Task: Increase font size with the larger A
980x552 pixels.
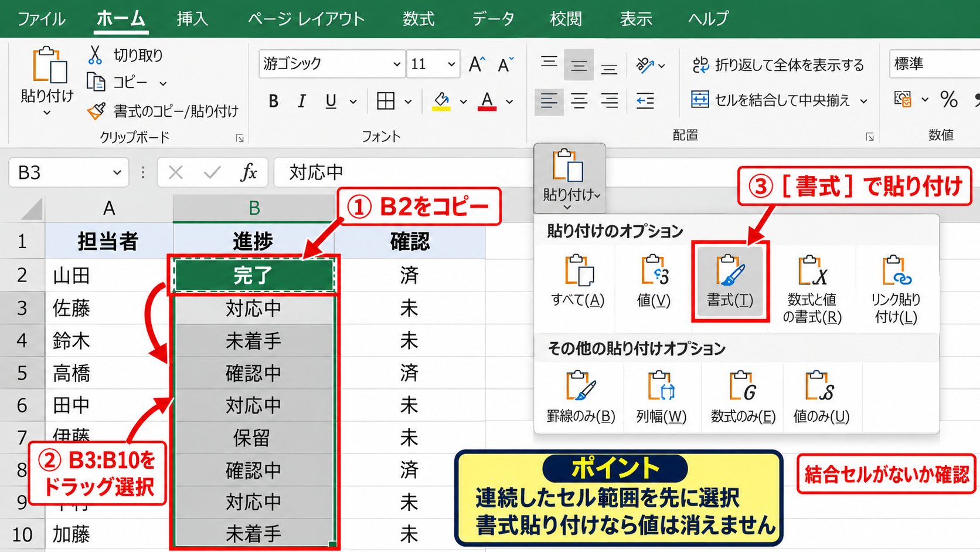Action: click(x=477, y=64)
